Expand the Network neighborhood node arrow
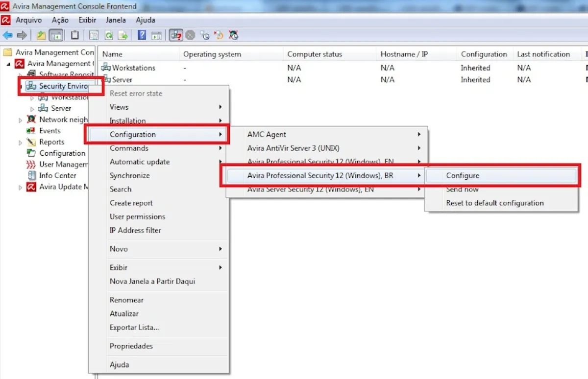Screen dimensions: 588x379 point(20,120)
